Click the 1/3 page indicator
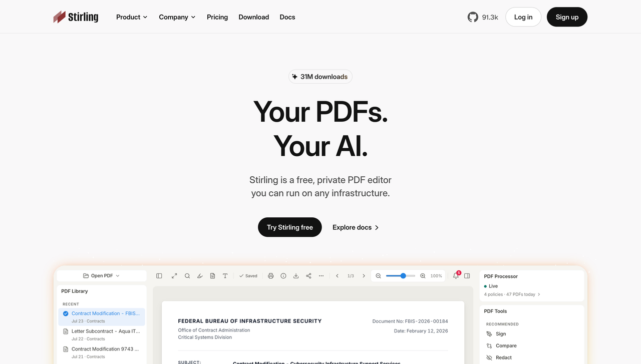This screenshot has width=641, height=364. (351, 276)
